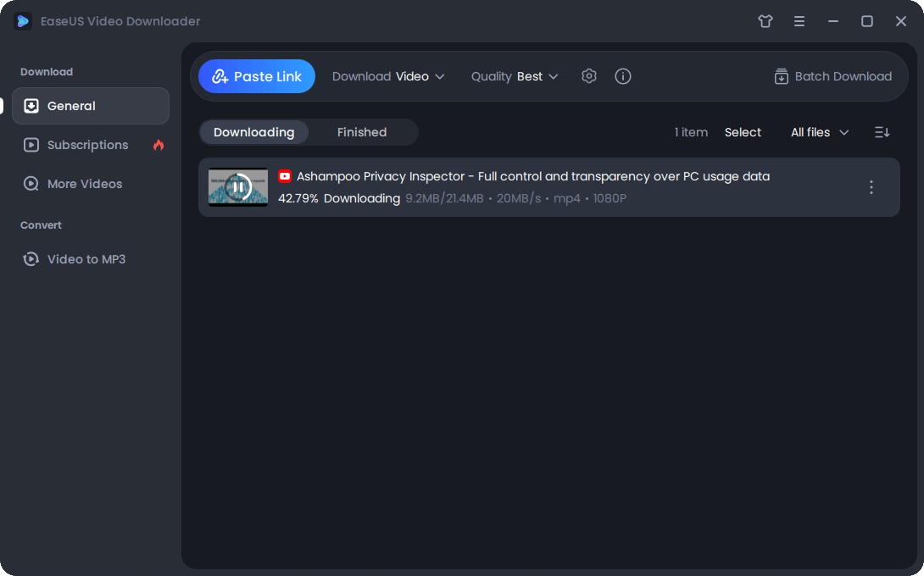Go to the Subscriptions section

pos(87,145)
